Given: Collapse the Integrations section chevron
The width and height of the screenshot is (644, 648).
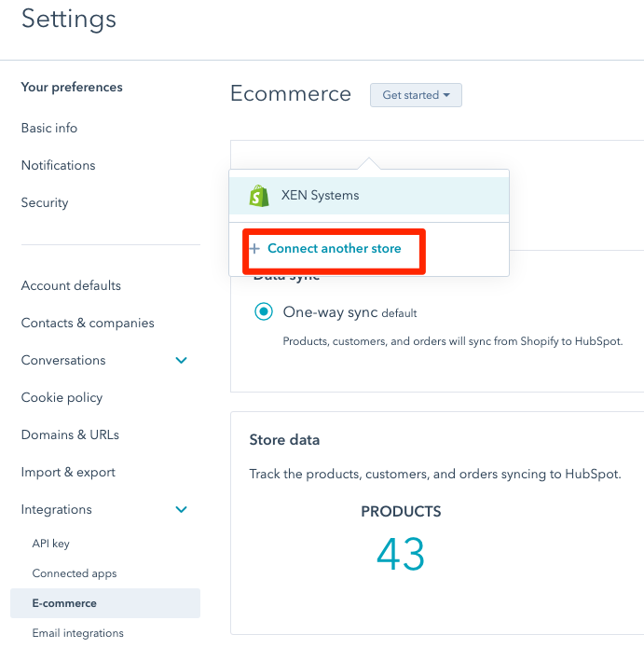Looking at the screenshot, I should [x=182, y=510].
